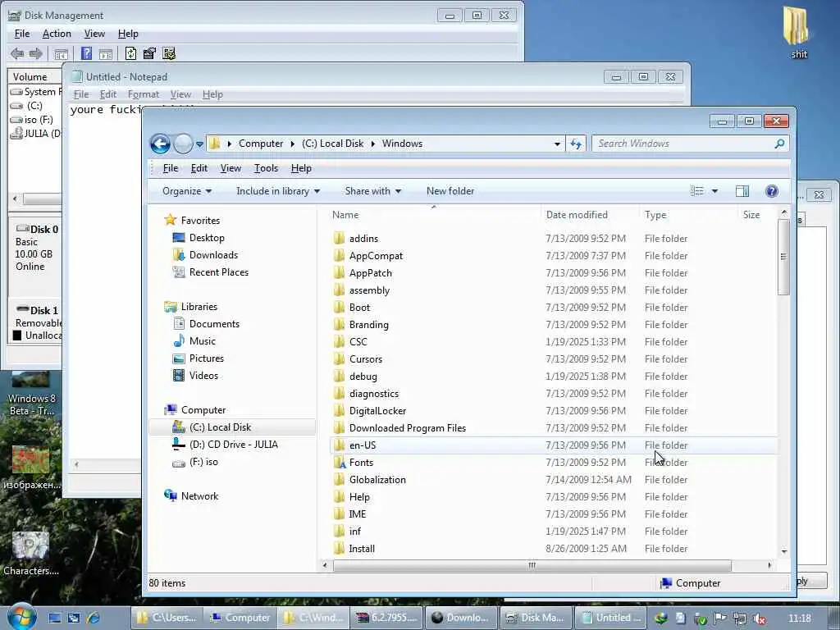840x630 pixels.
Task: Click Disk Management forward arrow icon
Action: tap(36, 53)
